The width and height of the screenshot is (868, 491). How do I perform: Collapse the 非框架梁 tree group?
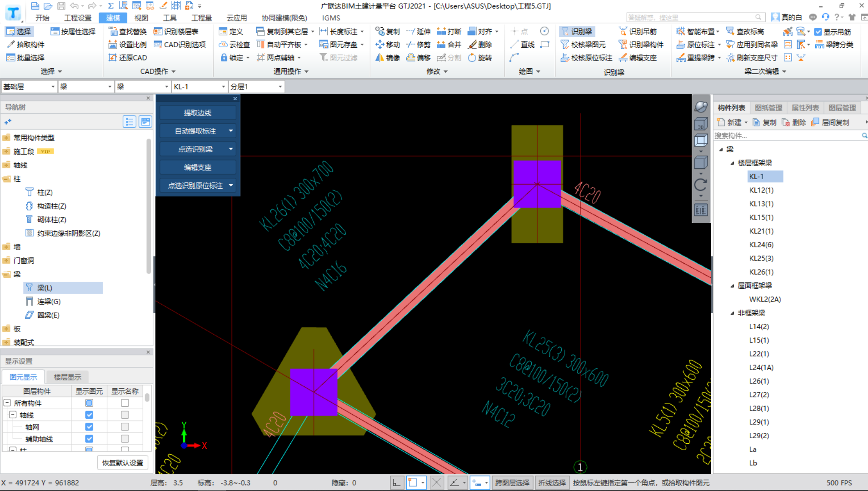732,313
